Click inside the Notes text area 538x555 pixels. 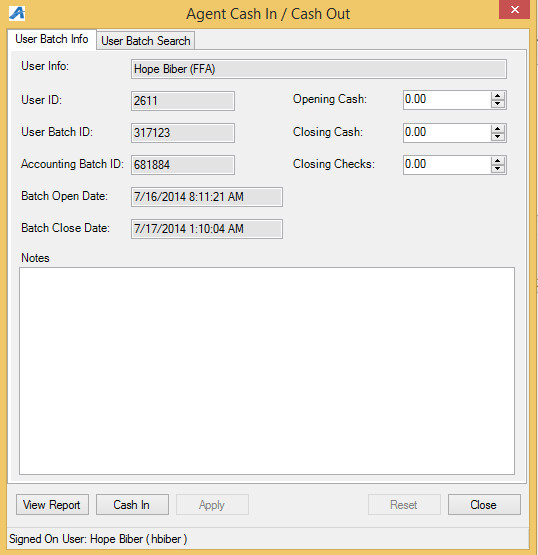[x=267, y=371]
